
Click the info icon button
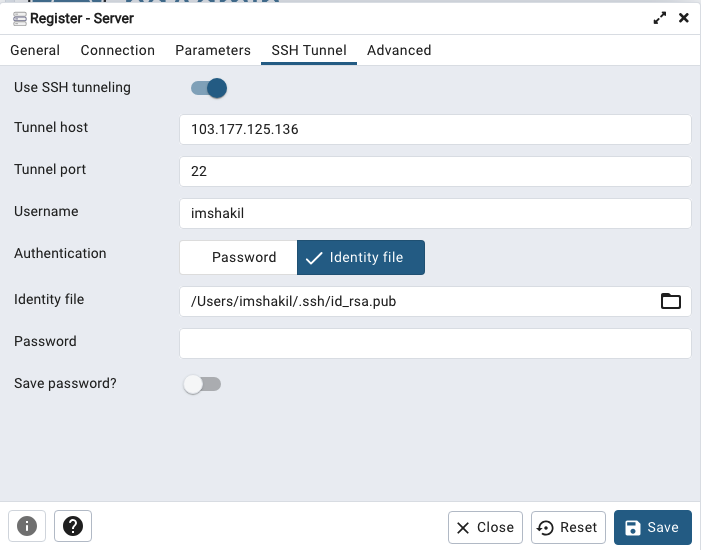[x=27, y=526]
